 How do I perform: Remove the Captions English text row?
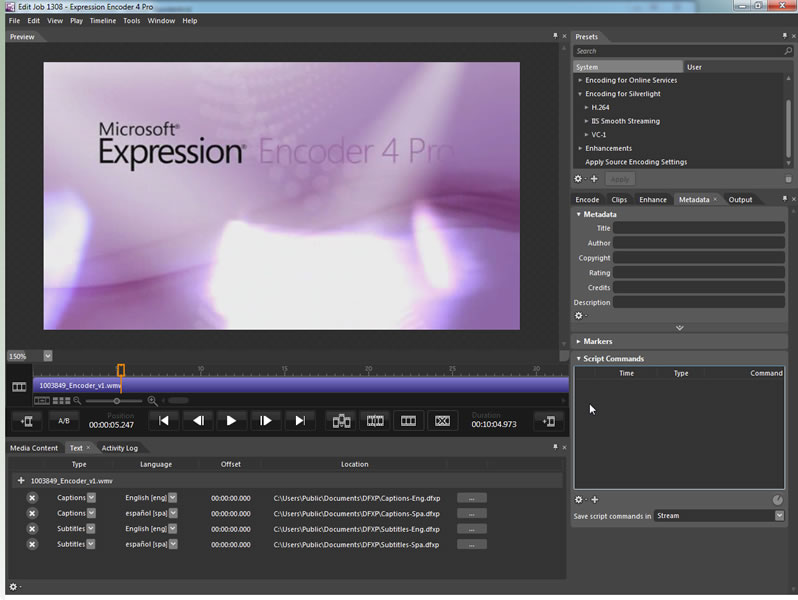coord(32,498)
